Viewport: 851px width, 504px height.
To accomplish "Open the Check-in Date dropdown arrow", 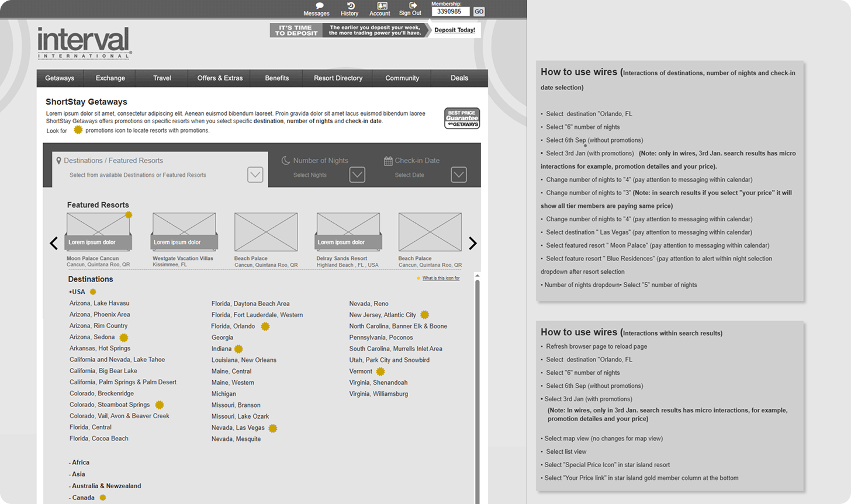I will point(459,175).
